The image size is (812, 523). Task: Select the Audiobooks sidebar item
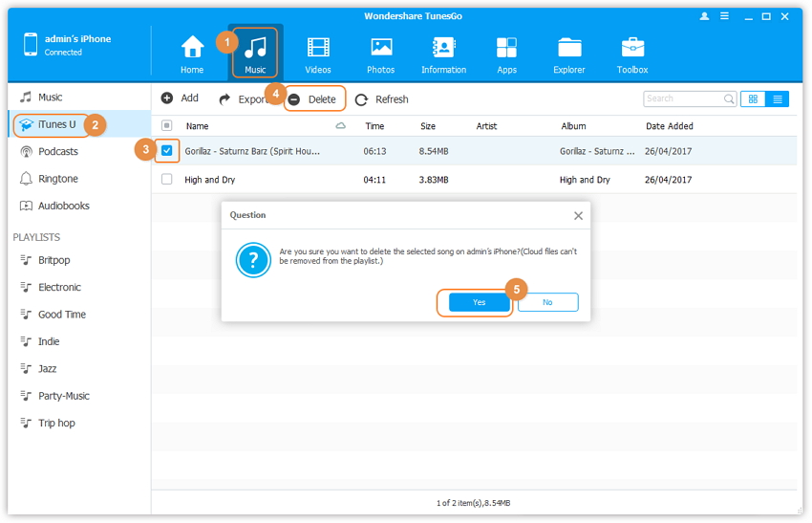[63, 206]
